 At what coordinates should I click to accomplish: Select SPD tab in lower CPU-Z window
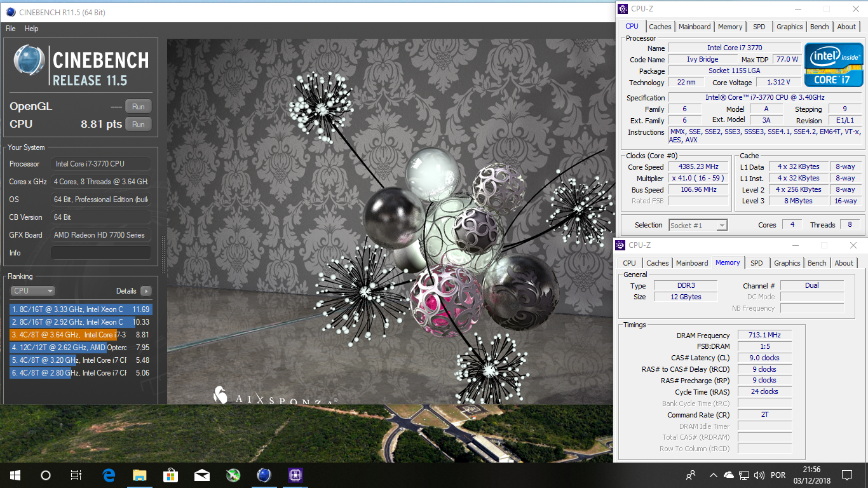756,263
